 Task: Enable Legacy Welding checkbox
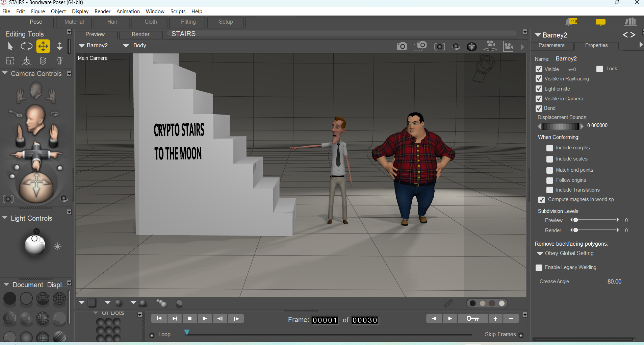(x=539, y=268)
